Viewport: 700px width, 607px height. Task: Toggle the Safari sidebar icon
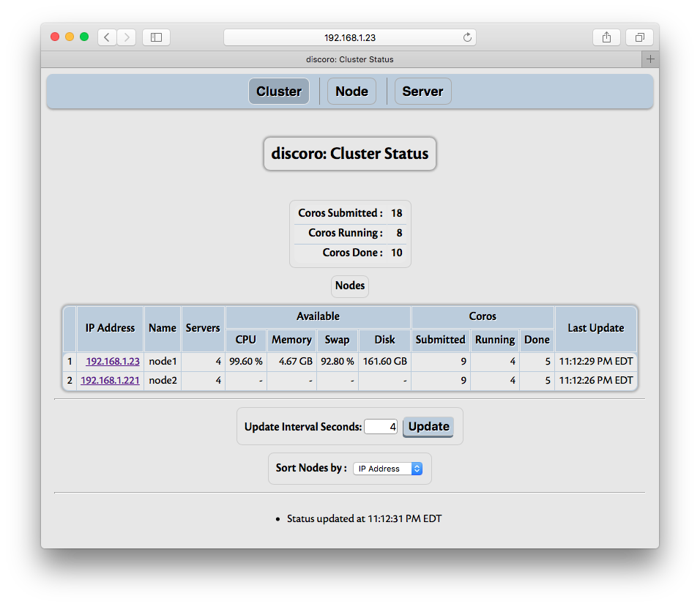click(x=156, y=37)
